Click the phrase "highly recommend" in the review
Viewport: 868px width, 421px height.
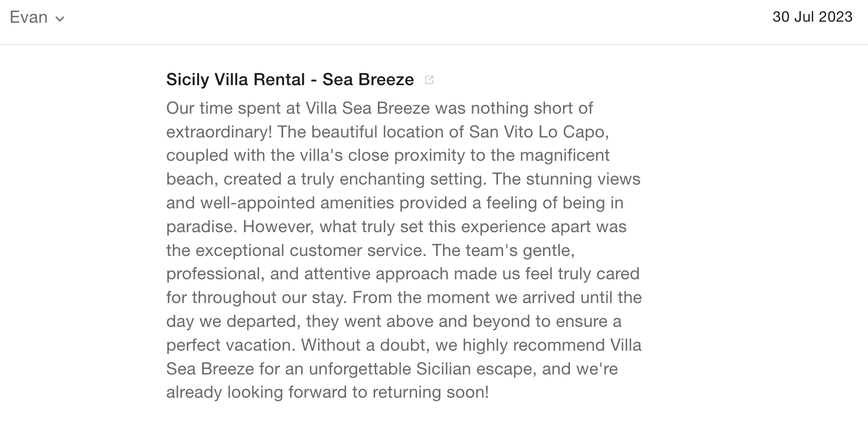[534, 345]
